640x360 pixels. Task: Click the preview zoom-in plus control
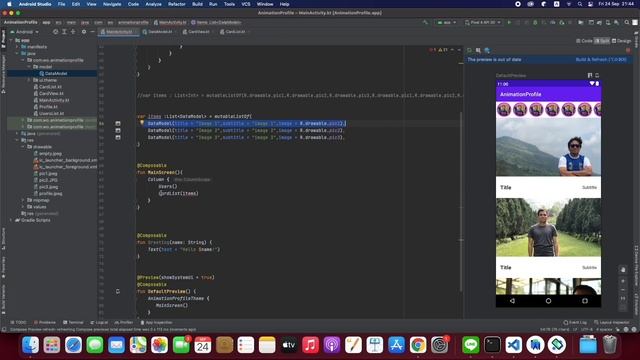click(x=623, y=281)
